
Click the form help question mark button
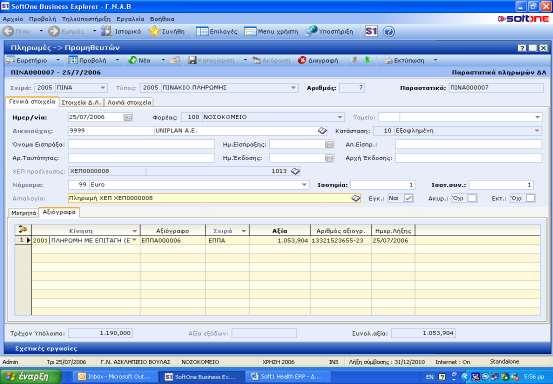point(522,48)
